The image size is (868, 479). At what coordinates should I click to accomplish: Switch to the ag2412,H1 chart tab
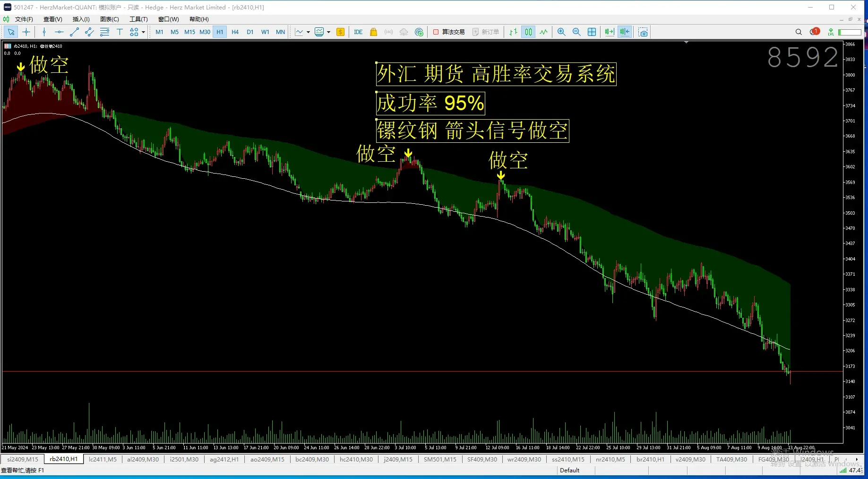pyautogui.click(x=223, y=459)
